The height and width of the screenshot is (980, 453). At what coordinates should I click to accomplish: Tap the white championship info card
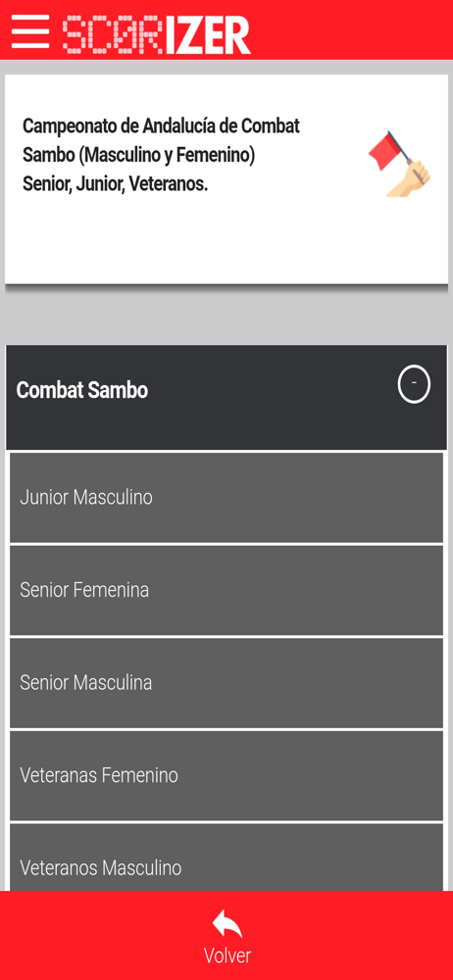pos(226,179)
